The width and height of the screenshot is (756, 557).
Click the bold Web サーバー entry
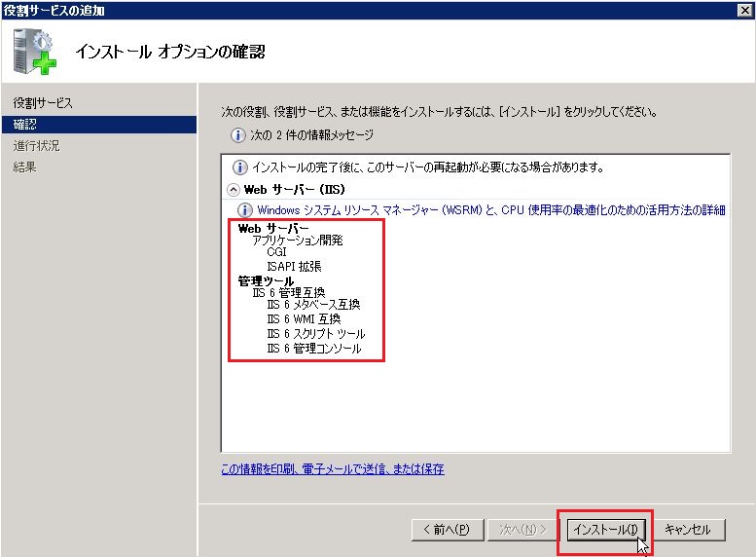tap(273, 228)
